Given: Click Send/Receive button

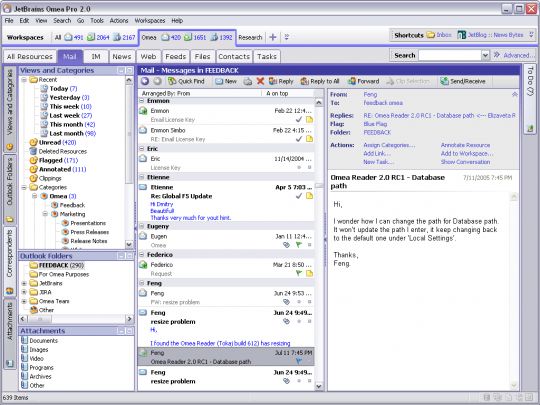Looking at the screenshot, I should coord(463,81).
